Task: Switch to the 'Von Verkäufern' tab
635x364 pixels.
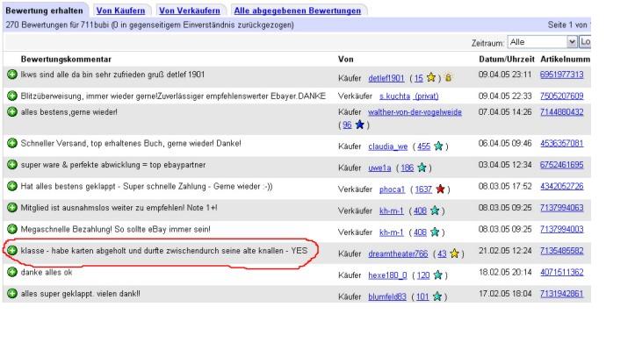Action: [189, 10]
